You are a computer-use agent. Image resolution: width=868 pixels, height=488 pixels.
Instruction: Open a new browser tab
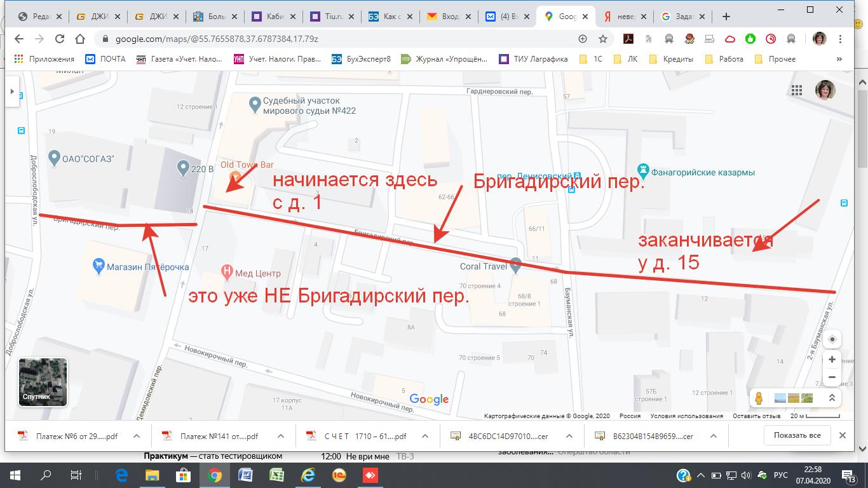tap(726, 17)
